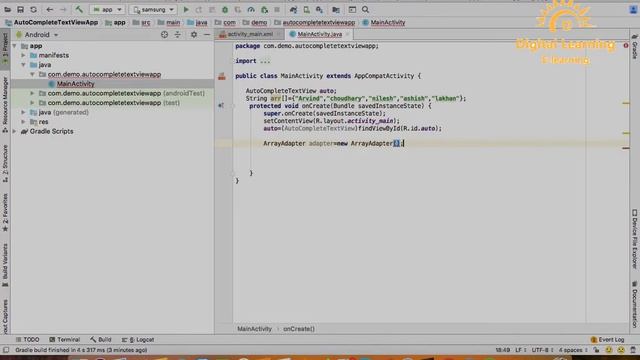This screenshot has width=640, height=360.
Task: Navigate back with the left arrow
Action: click(49, 9)
